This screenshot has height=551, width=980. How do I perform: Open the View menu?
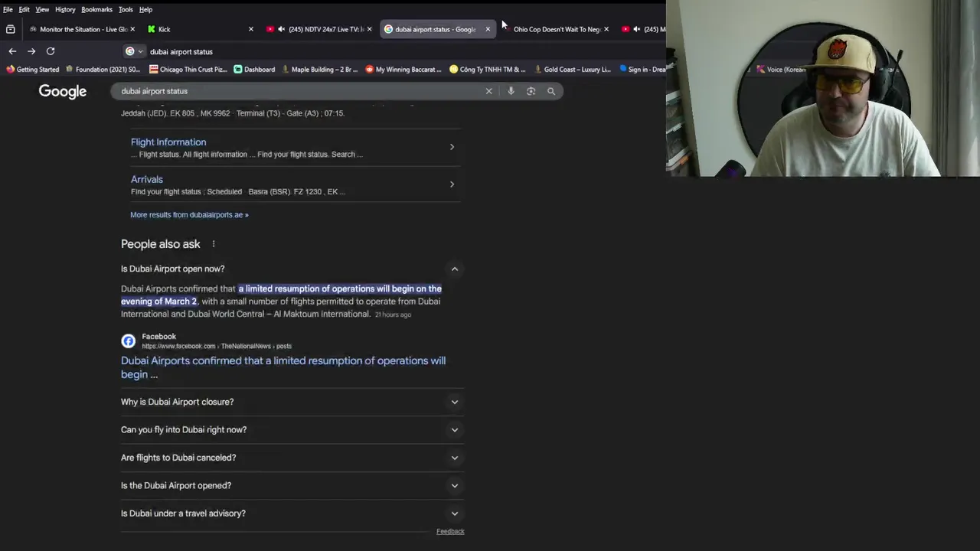point(42,9)
